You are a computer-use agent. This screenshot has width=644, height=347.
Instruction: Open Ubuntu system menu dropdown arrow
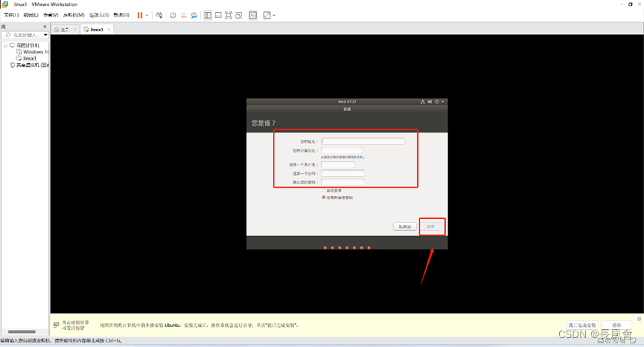(443, 102)
